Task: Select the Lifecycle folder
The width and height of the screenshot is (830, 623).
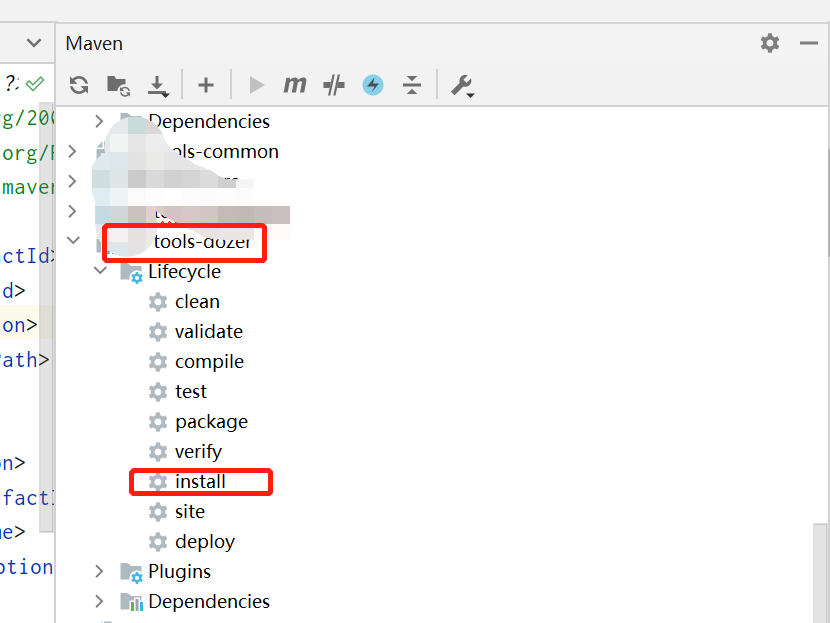Action: [x=184, y=272]
